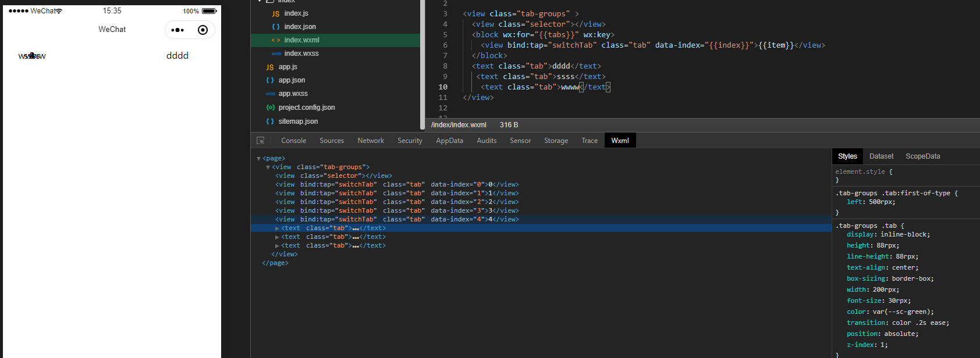The width and height of the screenshot is (980, 358).
Task: Tap the WeChat capsule close circle icon
Action: (203, 30)
